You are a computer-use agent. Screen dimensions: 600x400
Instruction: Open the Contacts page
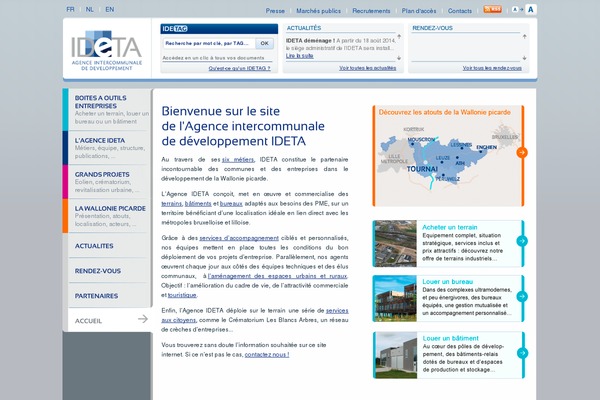pos(460,11)
